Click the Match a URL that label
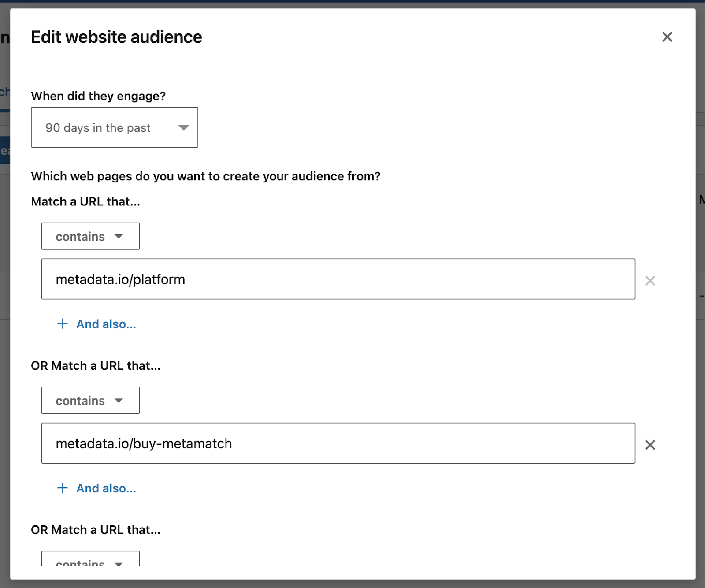Viewport: 705px width, 588px height. (85, 201)
